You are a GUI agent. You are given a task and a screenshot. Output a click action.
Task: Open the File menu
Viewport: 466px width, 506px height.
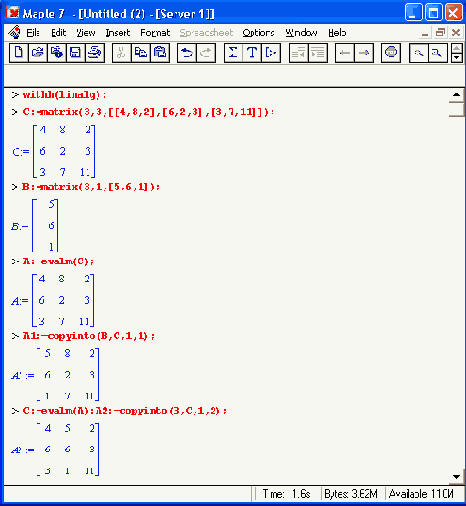point(33,33)
